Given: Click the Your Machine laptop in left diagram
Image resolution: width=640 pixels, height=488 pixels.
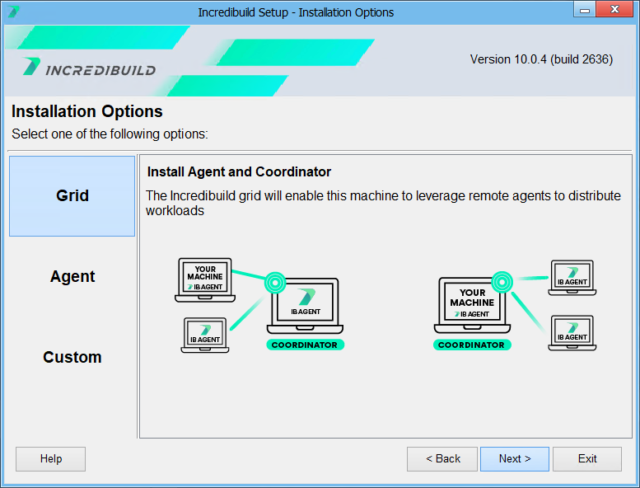Looking at the screenshot, I should 204,279.
